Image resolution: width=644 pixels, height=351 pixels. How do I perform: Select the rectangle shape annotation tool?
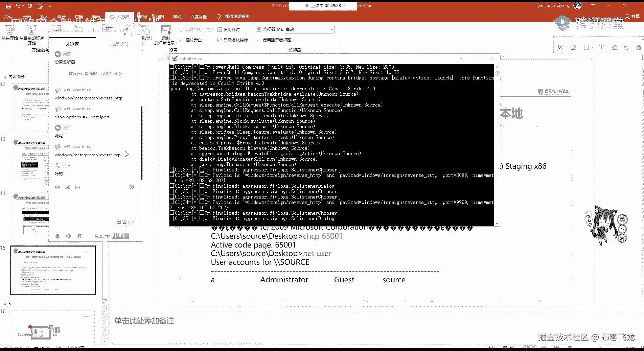(x=586, y=47)
